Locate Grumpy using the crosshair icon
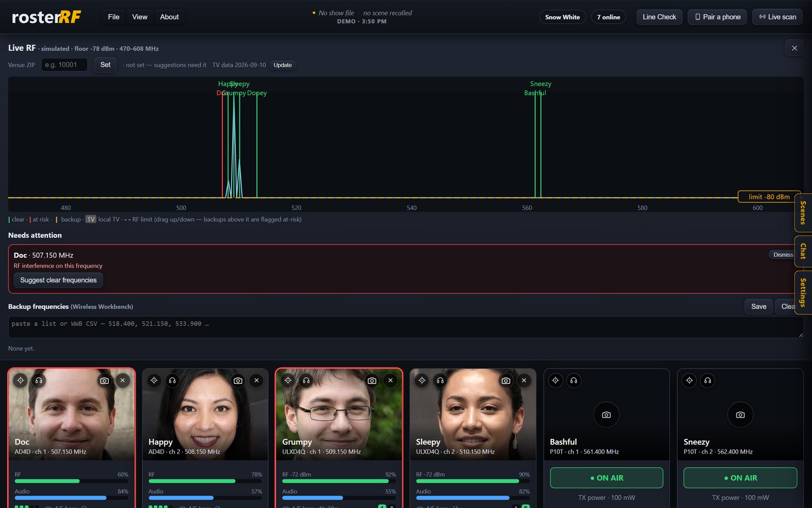The width and height of the screenshot is (812, 508). click(288, 380)
